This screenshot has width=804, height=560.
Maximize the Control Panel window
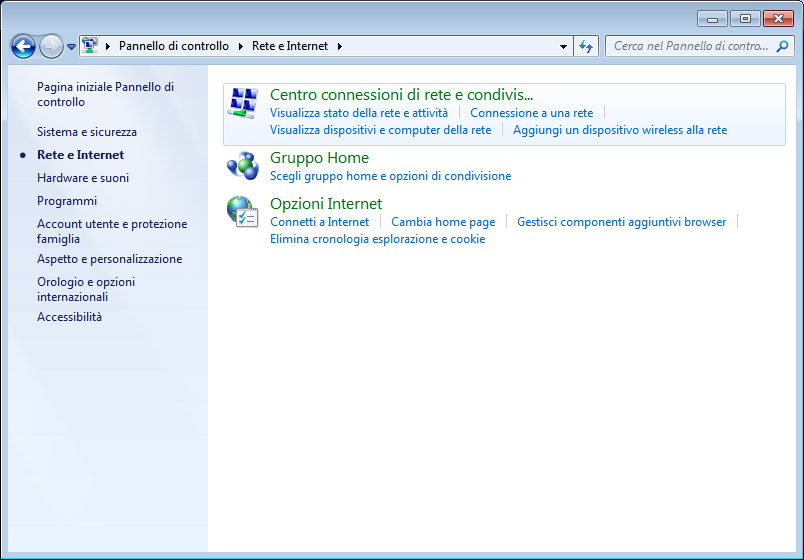(x=745, y=19)
